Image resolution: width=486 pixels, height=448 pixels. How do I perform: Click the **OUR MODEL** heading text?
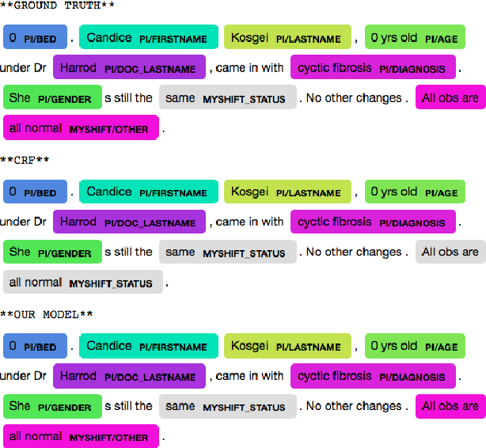[x=47, y=315]
